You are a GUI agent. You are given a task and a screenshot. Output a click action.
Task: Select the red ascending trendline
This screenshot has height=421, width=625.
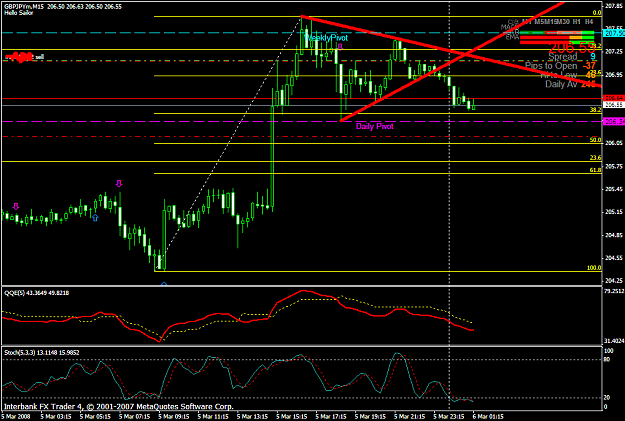[x=452, y=61]
